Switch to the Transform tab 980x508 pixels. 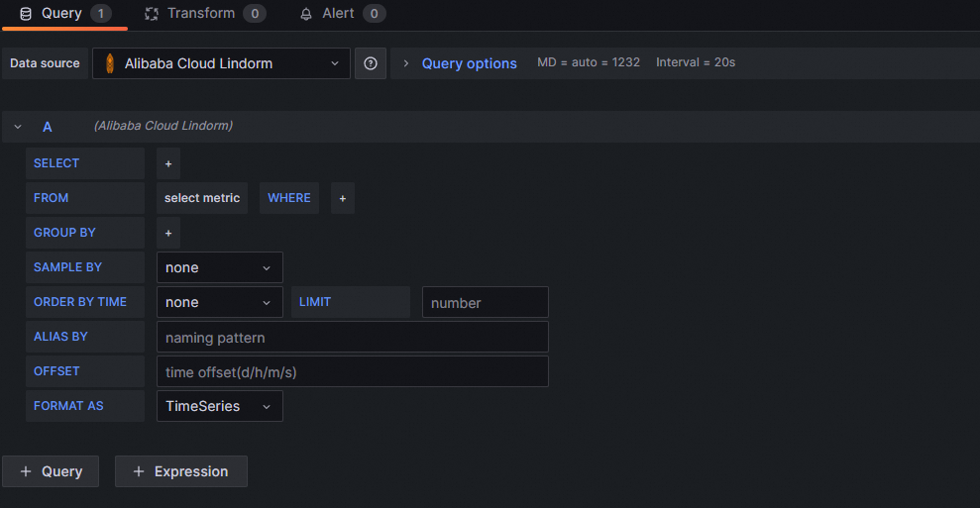coord(205,14)
